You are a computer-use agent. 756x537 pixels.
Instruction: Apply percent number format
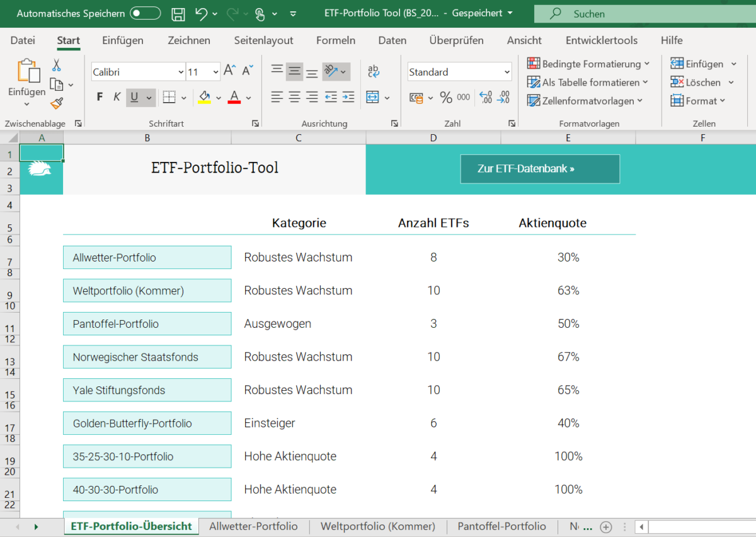[445, 97]
